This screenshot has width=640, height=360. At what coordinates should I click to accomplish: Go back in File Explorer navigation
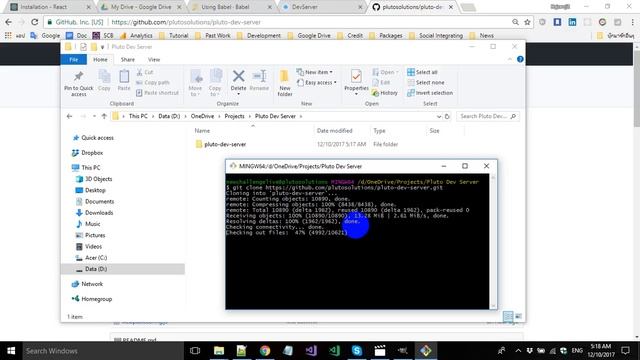coord(69,116)
